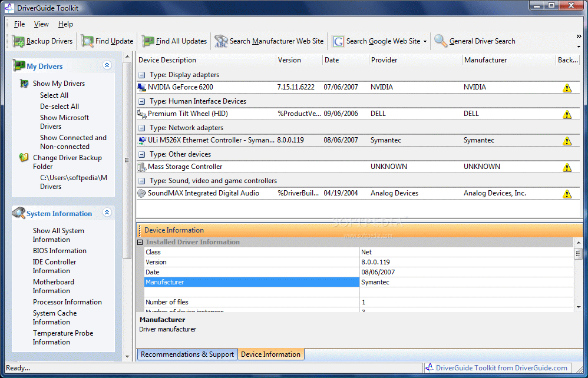Open the Search Google Web Site dropdown arrow

click(x=425, y=42)
